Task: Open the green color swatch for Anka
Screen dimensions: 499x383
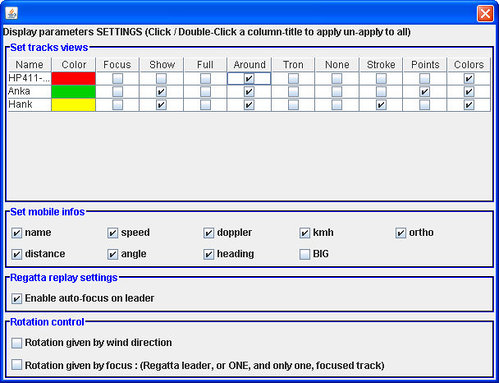Action: click(74, 92)
